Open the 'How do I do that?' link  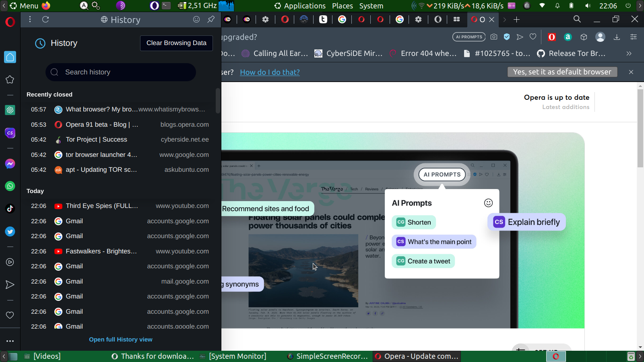coord(270,72)
